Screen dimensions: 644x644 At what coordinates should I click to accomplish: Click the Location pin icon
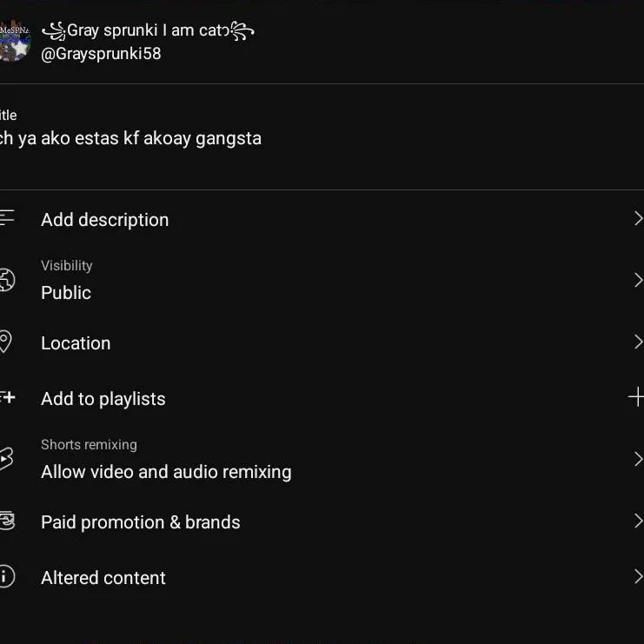click(5, 342)
